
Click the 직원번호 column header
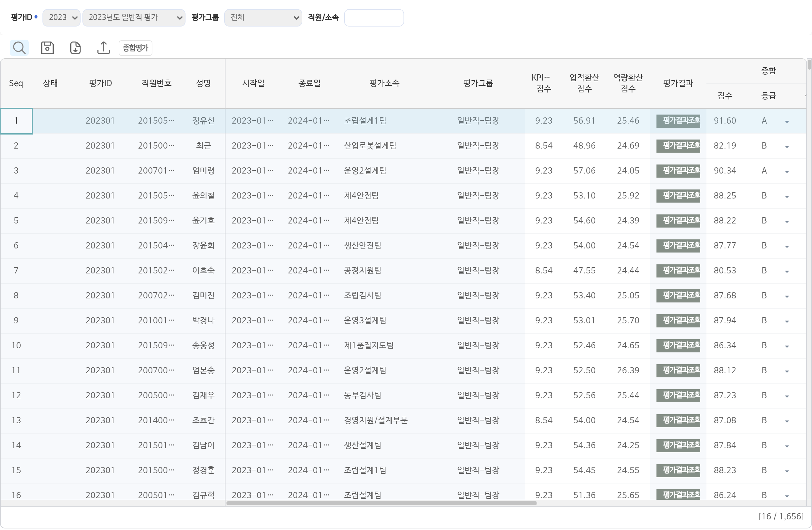[x=156, y=83]
